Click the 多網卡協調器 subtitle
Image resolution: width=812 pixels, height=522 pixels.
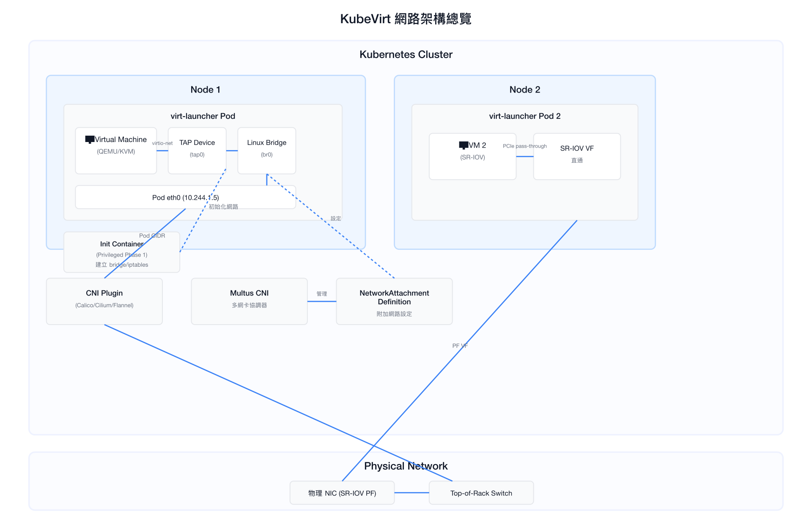250,305
